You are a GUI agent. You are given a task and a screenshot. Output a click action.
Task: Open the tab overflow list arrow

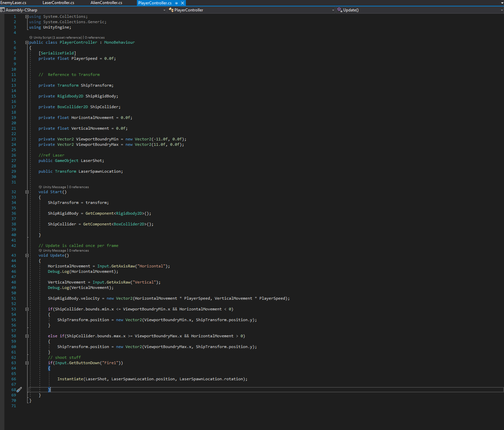click(502, 3)
